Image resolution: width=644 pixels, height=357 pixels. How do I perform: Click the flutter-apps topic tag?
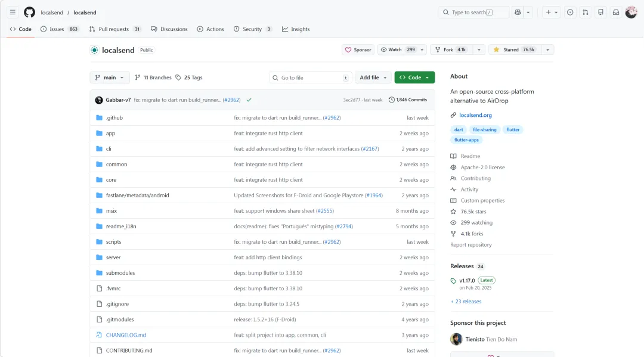click(466, 140)
